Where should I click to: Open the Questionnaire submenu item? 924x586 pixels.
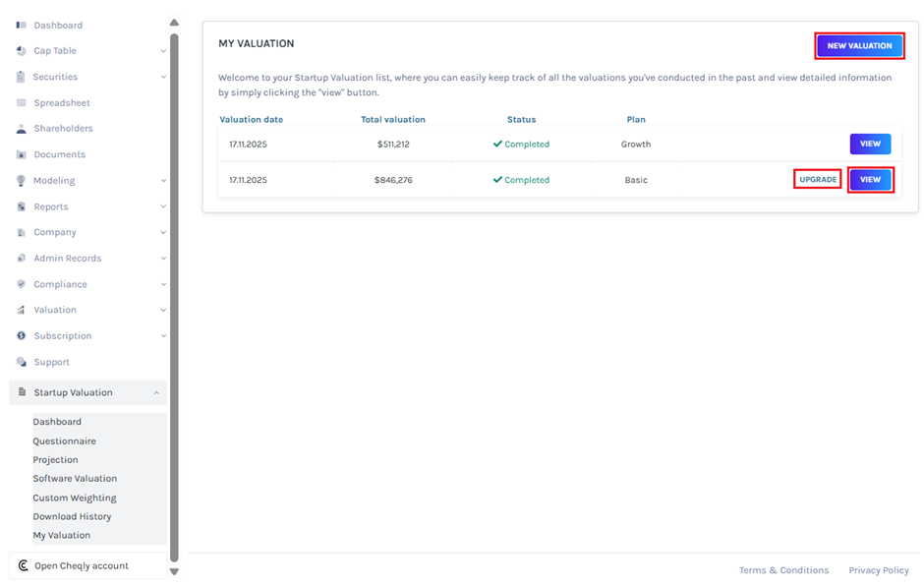point(64,441)
